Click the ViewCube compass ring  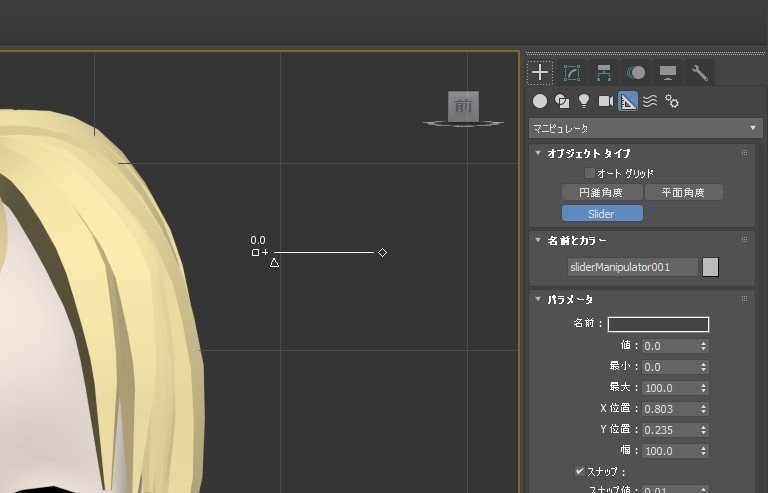point(463,124)
